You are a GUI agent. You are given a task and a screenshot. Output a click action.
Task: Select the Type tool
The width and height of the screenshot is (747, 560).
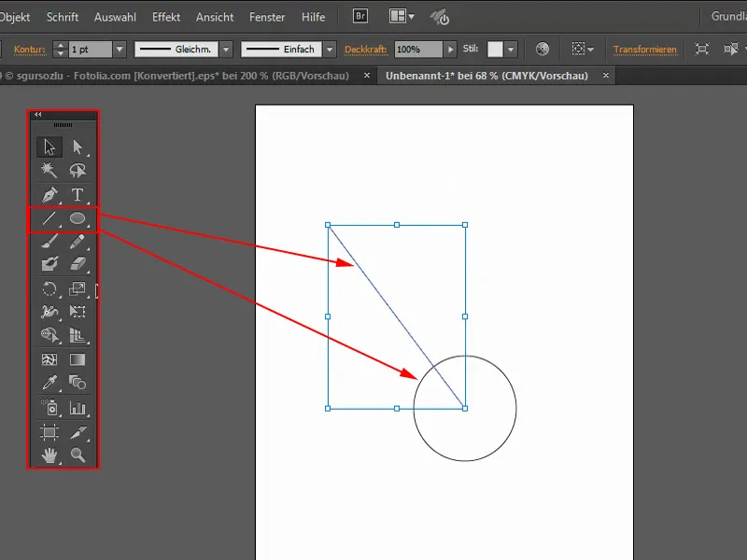coord(78,195)
